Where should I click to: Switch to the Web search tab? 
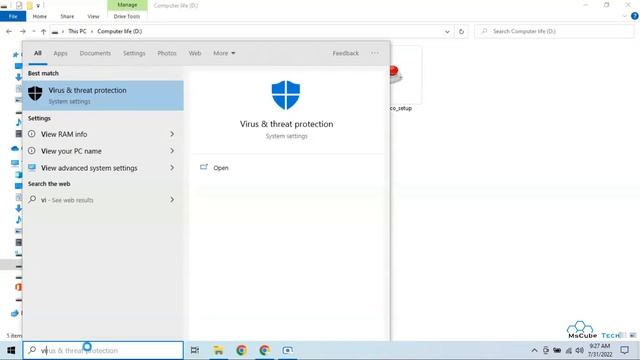(195, 53)
